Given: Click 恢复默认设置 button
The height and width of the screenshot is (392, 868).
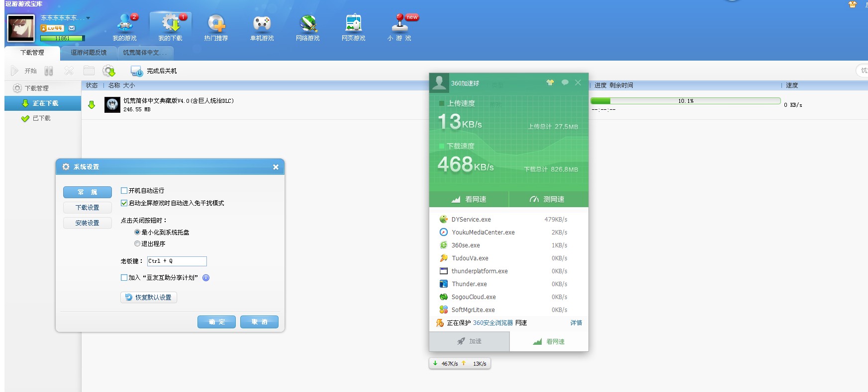Looking at the screenshot, I should (x=149, y=297).
